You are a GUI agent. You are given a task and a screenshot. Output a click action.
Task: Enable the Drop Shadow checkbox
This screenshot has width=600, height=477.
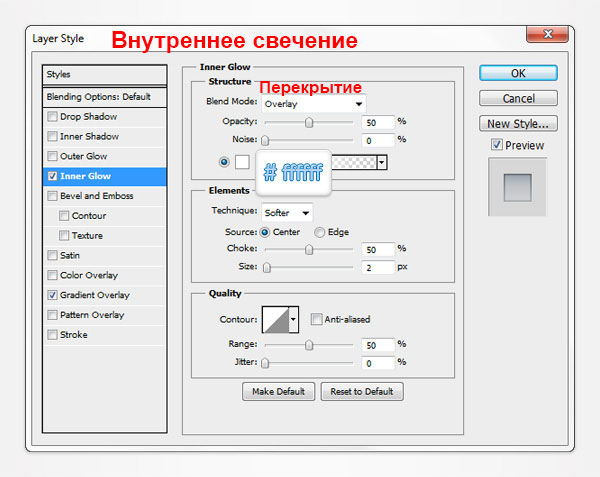point(52,116)
